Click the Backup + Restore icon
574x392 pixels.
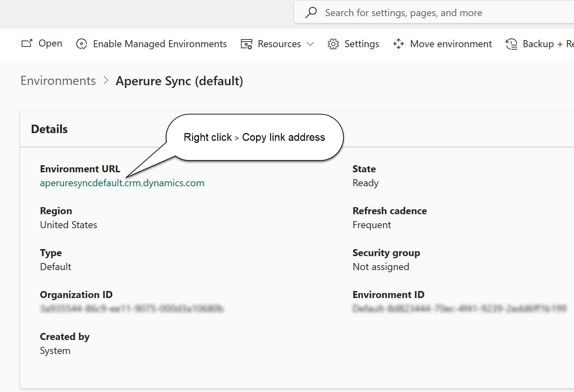(x=511, y=44)
